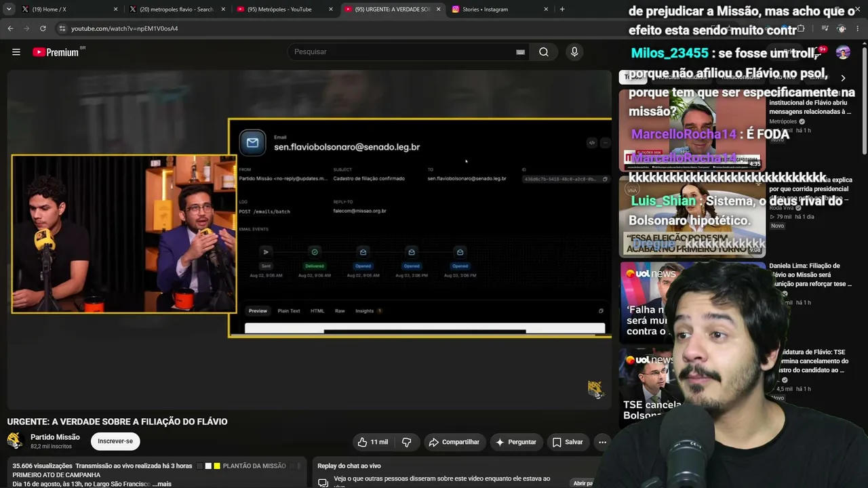
Task: Open a new browser tab
Action: pyautogui.click(x=562, y=9)
